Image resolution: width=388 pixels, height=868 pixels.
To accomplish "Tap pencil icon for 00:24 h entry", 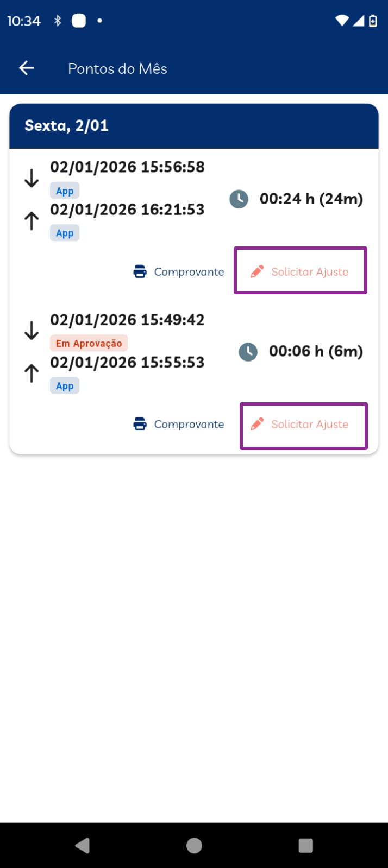I will point(257,271).
